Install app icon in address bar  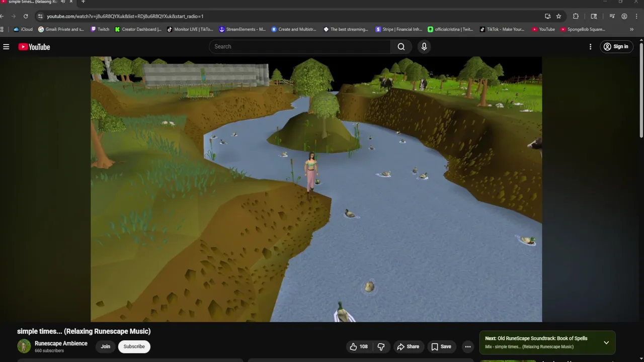click(547, 16)
